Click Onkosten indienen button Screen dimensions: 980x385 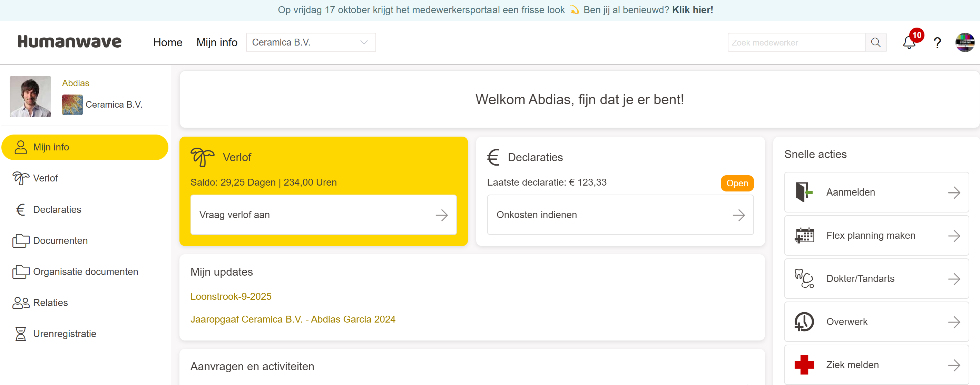620,215
